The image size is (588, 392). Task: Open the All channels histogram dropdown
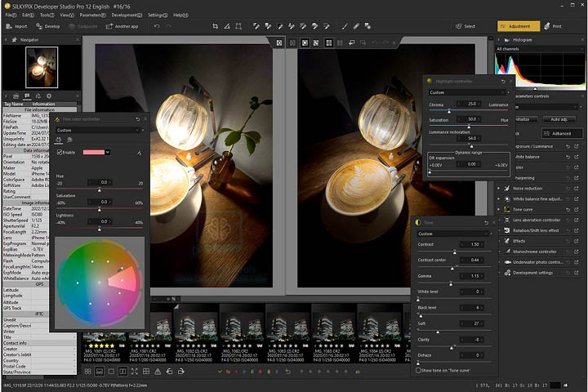click(540, 49)
